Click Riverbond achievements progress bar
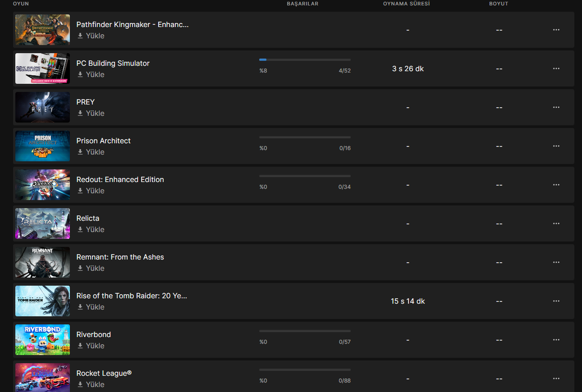Screen dimensions: 582x392 [305, 331]
